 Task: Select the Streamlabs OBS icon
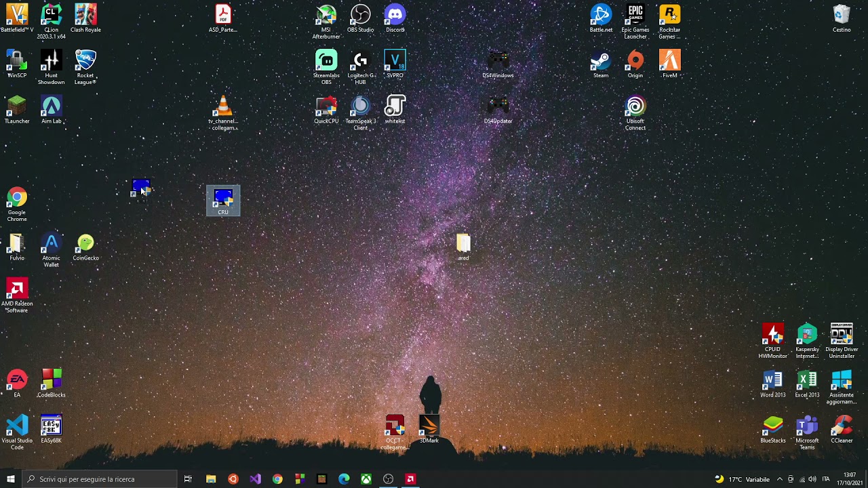326,67
